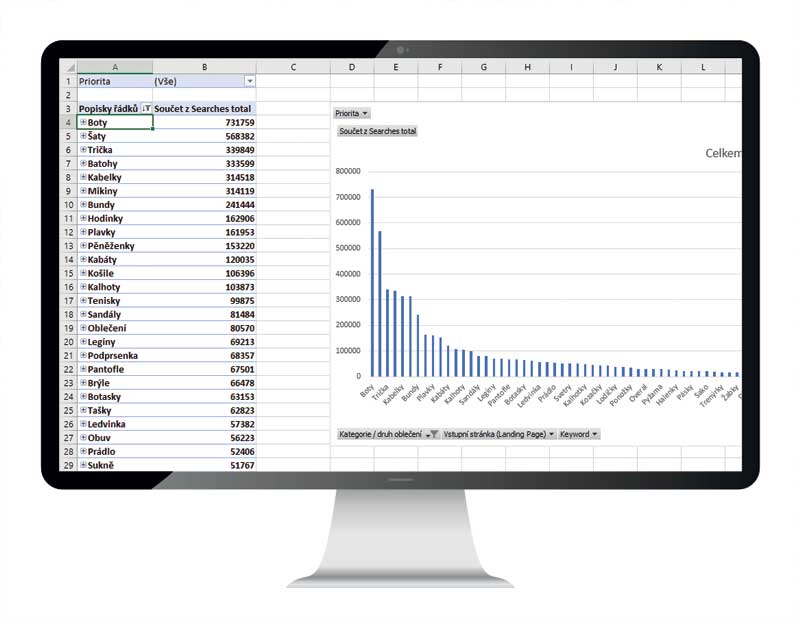Viewport: 800px width, 622px height.
Task: Click the plus icon beside Hodinky
Action: [83, 218]
